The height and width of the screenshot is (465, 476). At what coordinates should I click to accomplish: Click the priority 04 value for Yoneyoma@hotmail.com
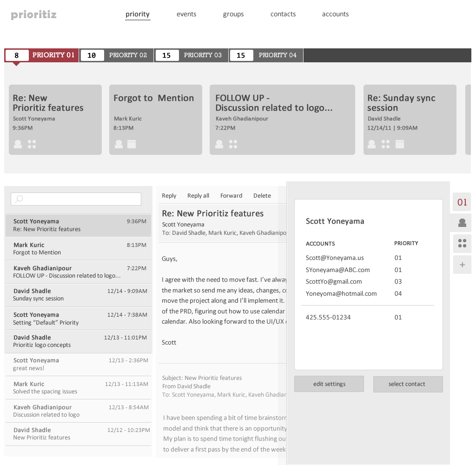click(x=398, y=293)
